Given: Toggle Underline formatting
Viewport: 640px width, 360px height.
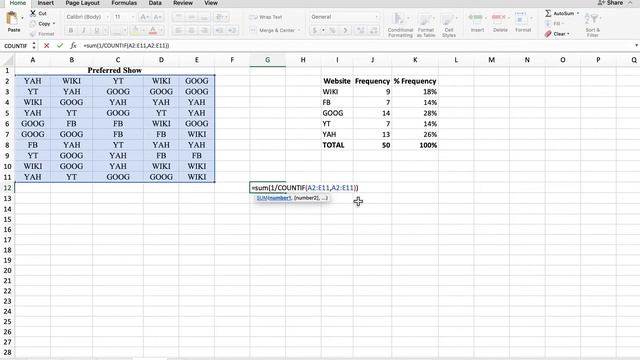Looking at the screenshot, I should [x=97, y=30].
